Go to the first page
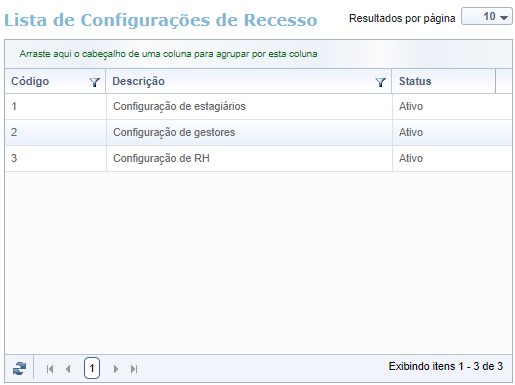The height and width of the screenshot is (385, 515). point(50,369)
